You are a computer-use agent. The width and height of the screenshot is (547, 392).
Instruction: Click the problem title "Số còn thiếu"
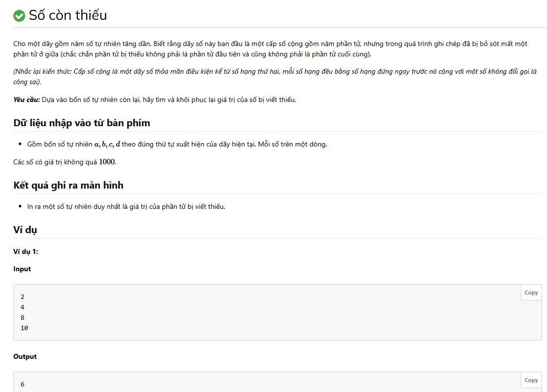pyautogui.click(x=68, y=15)
